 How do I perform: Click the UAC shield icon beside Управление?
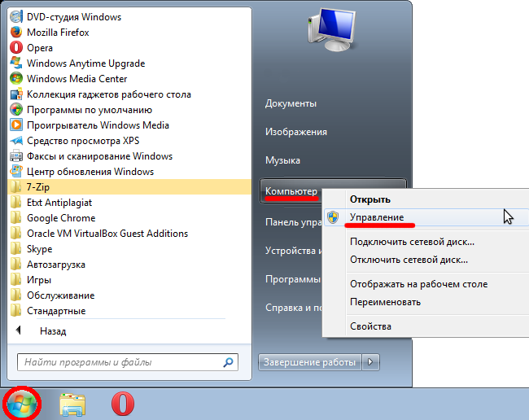pos(333,217)
